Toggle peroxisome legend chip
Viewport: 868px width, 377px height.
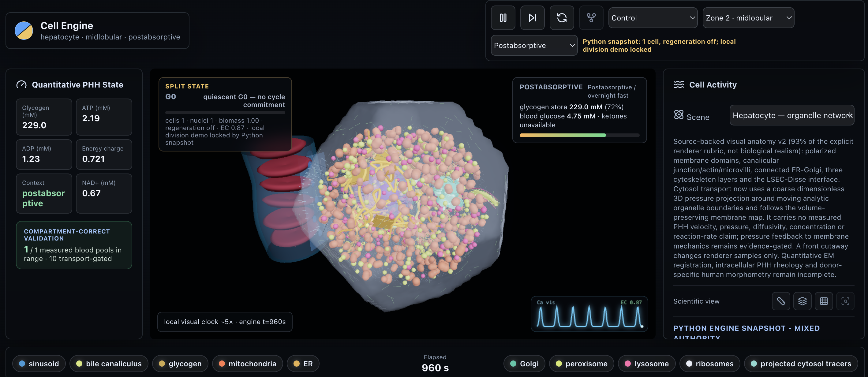[582, 364]
